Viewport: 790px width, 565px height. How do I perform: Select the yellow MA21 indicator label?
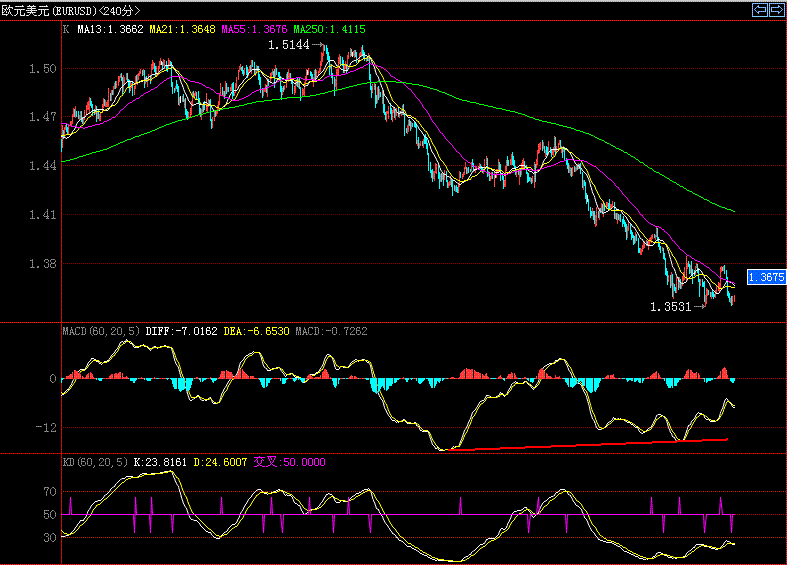coord(181,30)
